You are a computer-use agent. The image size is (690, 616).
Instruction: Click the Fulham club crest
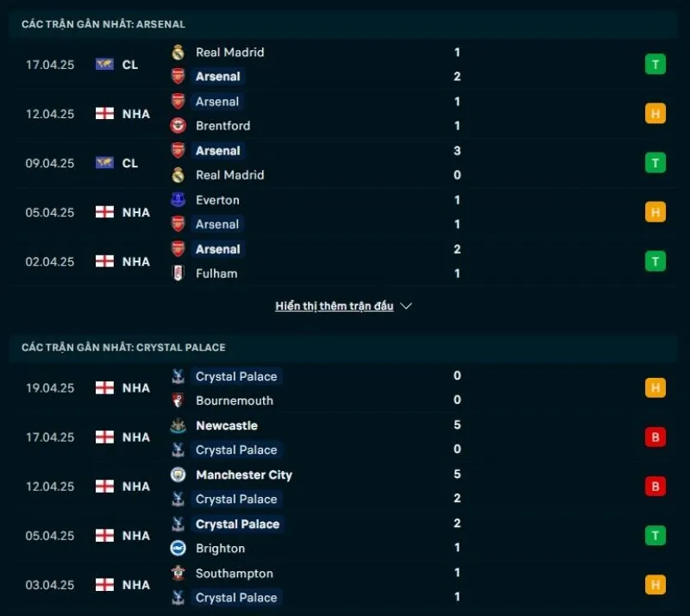point(178,273)
